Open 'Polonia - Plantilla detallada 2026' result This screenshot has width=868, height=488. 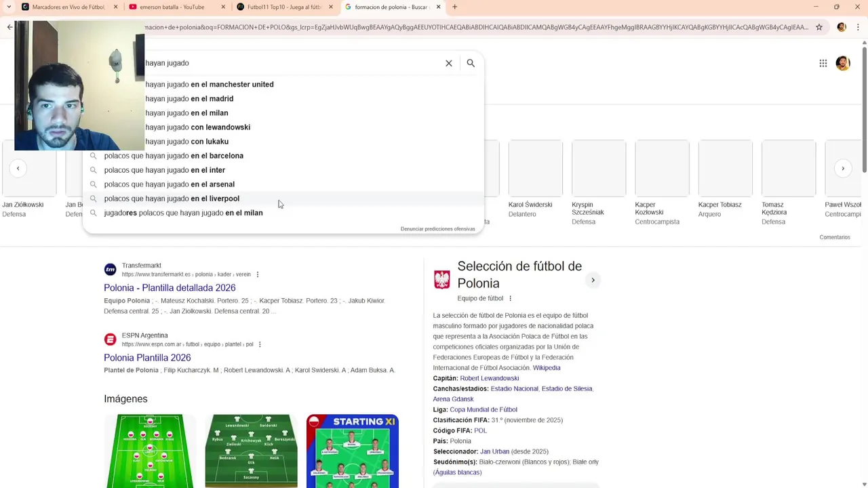tap(170, 287)
